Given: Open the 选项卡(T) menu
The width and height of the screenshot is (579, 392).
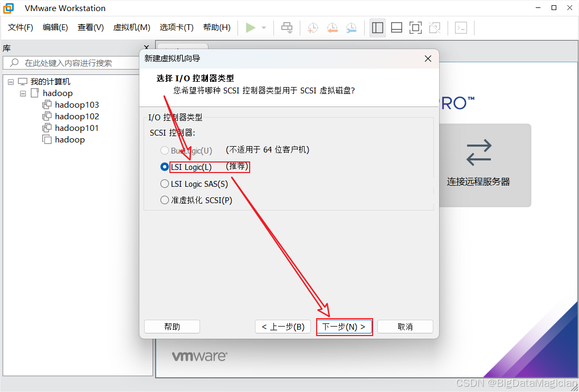Looking at the screenshot, I should click(x=176, y=27).
